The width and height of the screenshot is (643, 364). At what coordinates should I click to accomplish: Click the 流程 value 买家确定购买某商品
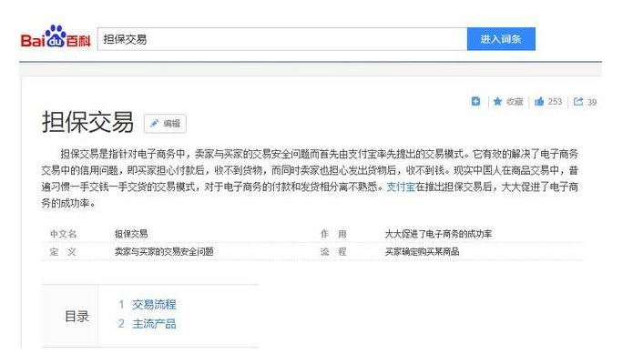pos(422,251)
